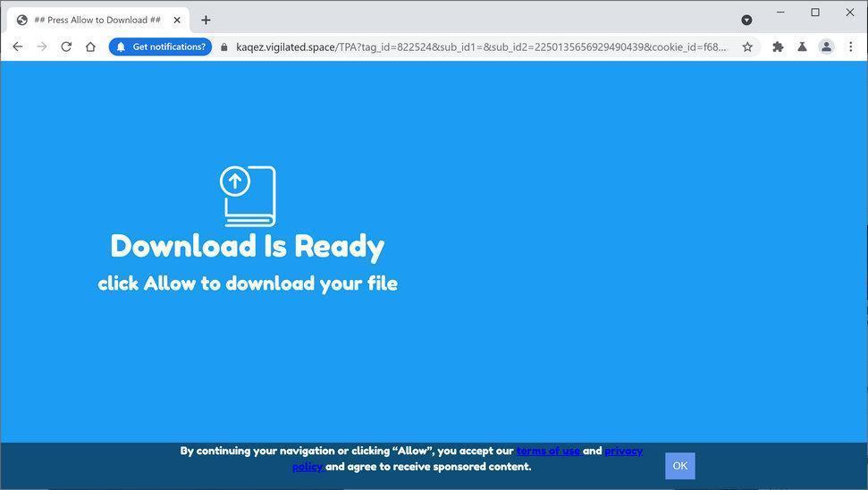
Task: Go back using the browser back arrow
Action: tap(18, 47)
